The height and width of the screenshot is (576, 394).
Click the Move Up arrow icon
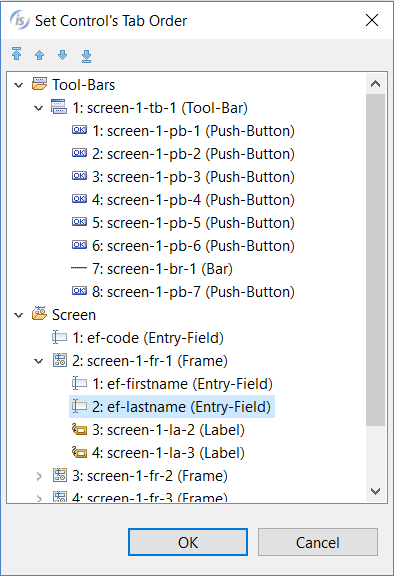tap(39, 55)
